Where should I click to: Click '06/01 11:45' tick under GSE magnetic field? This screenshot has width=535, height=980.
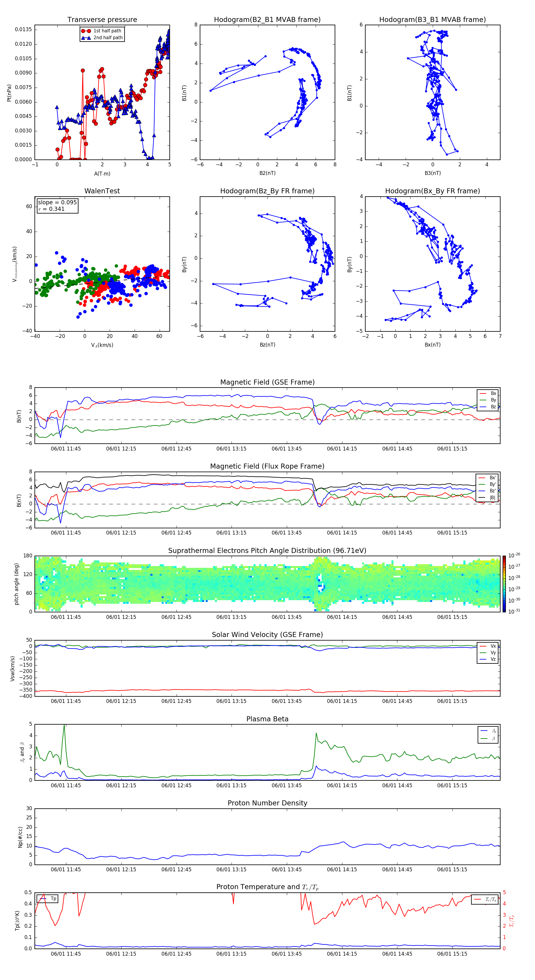point(66,449)
